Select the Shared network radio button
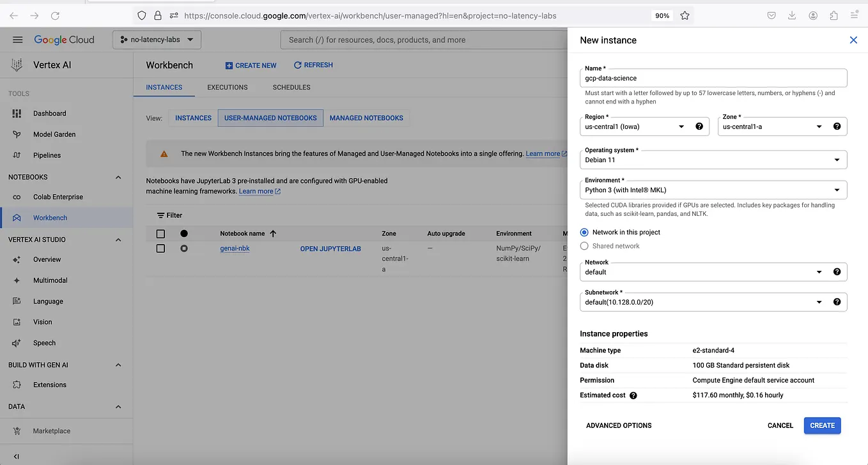Screen dimensions: 868x465 [x=584, y=246]
